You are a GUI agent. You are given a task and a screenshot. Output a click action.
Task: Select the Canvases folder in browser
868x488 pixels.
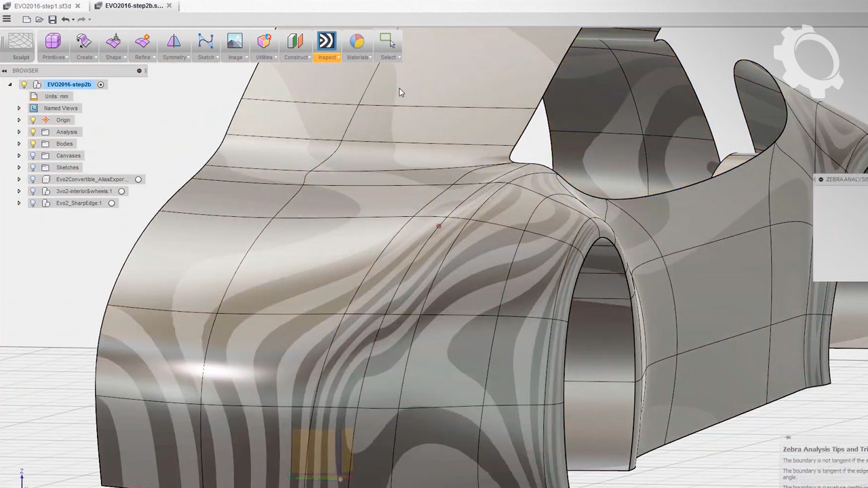point(68,156)
